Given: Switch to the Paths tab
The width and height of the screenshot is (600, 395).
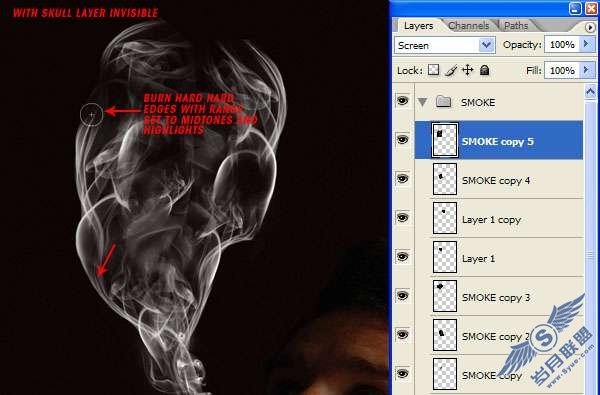Looking at the screenshot, I should [x=516, y=26].
